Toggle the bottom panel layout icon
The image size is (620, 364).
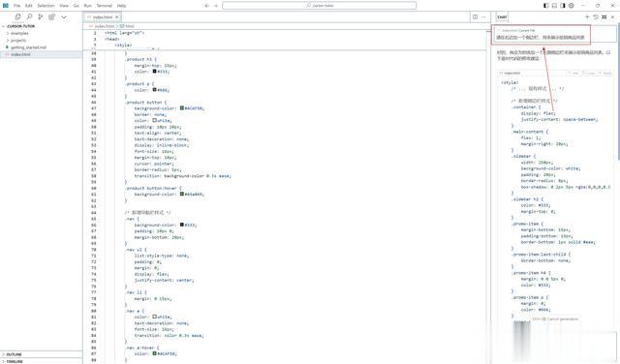click(x=554, y=6)
